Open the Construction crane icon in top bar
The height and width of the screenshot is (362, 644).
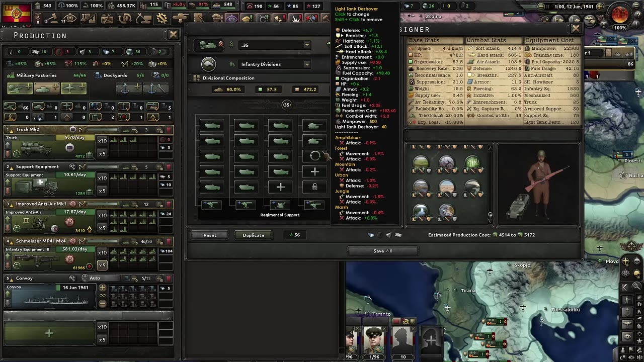click(x=143, y=19)
